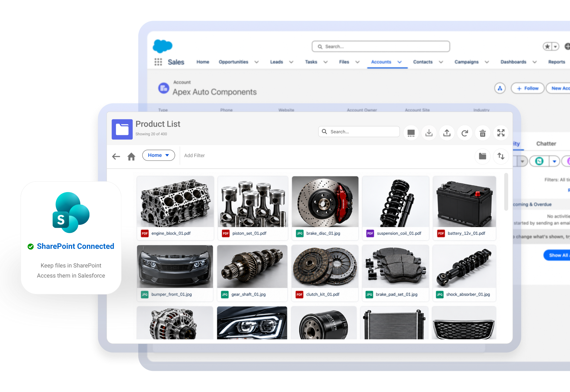This screenshot has width=570, height=392.
Task: Upload a file to Product List
Action: pos(447,133)
